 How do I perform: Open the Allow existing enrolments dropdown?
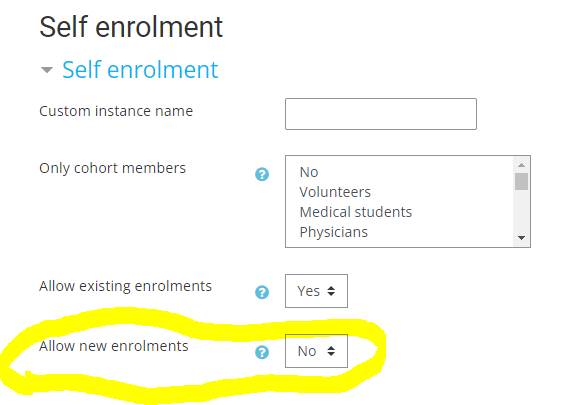316,291
